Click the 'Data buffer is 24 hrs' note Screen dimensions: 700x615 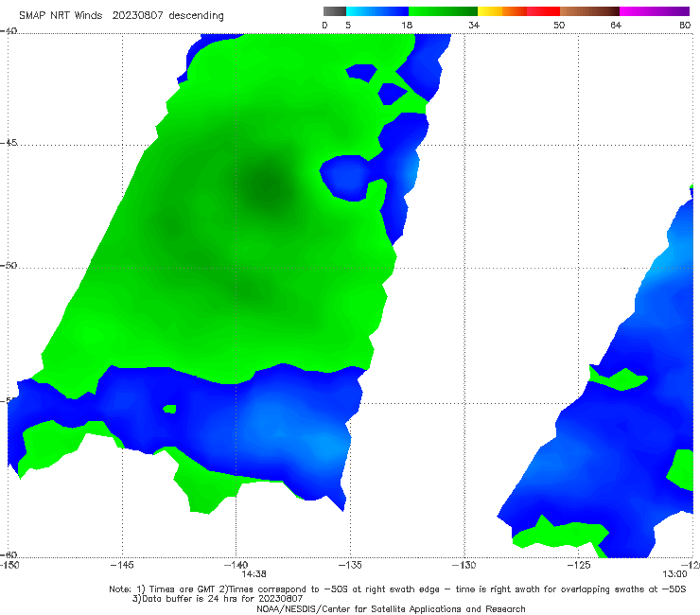coord(218,599)
